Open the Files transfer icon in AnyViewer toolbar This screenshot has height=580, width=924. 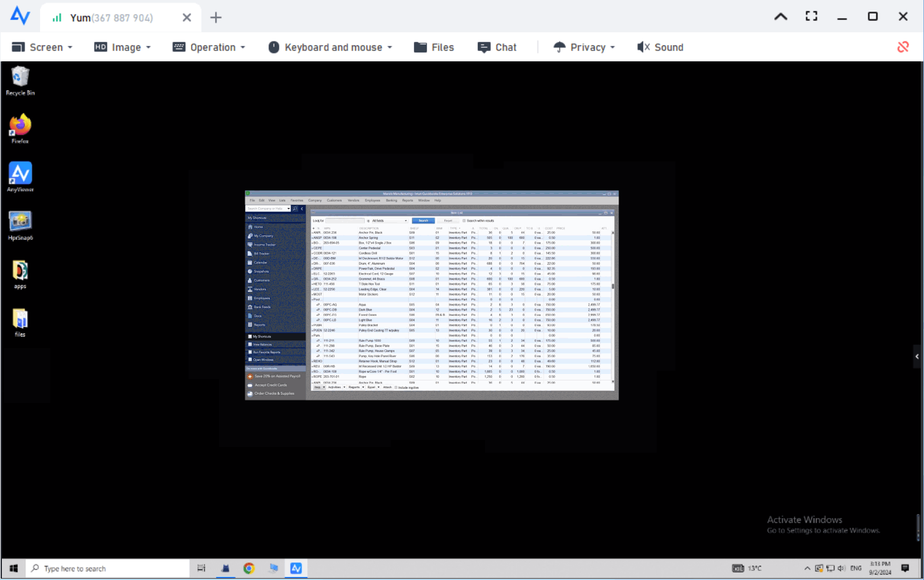[434, 47]
